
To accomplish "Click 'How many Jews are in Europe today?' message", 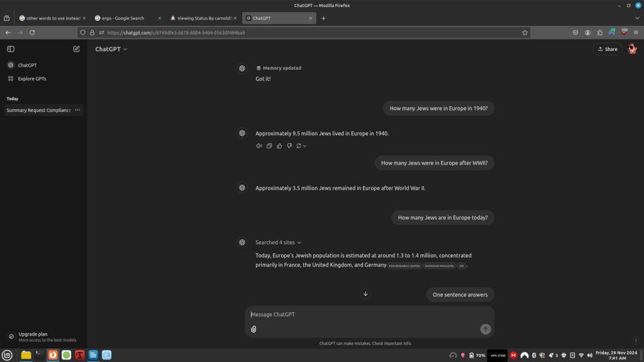I will coord(443,218).
